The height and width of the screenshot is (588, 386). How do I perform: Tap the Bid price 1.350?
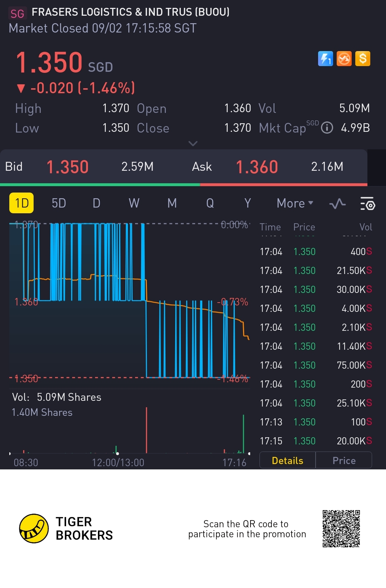tap(68, 167)
